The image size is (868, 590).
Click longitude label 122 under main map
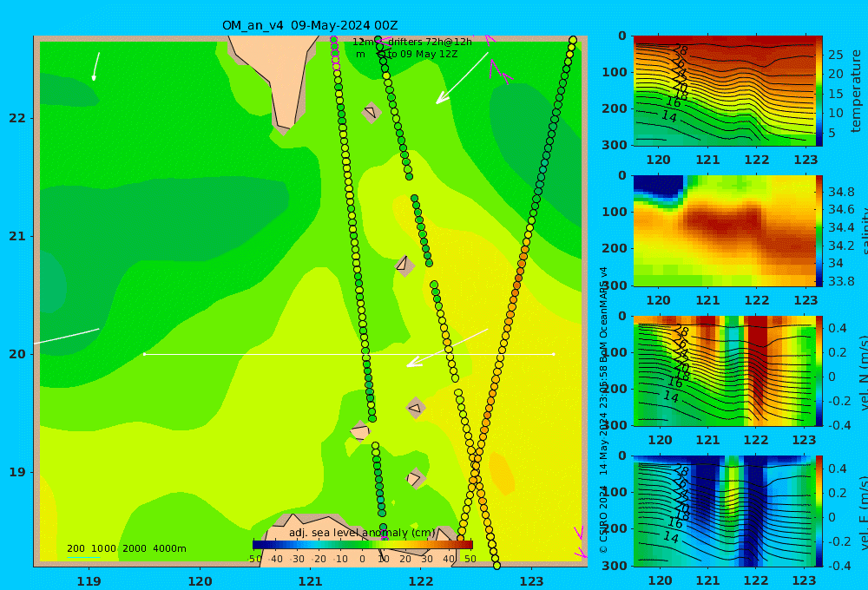421,581
